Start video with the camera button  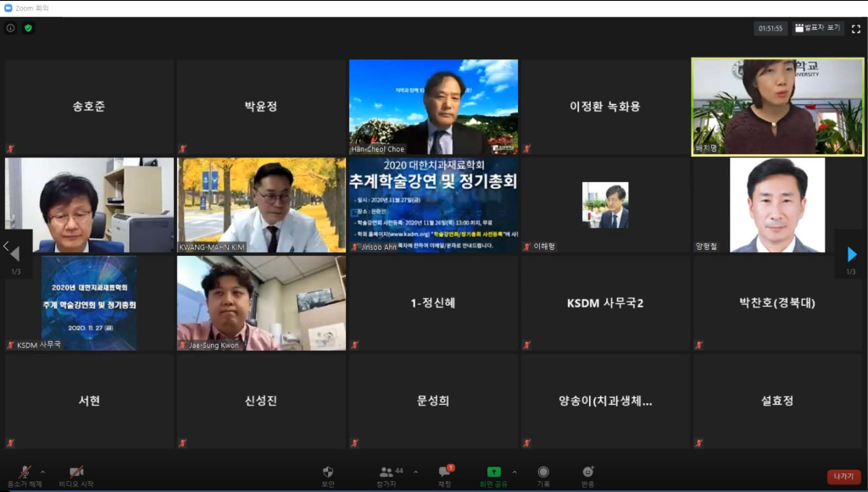pyautogui.click(x=76, y=473)
